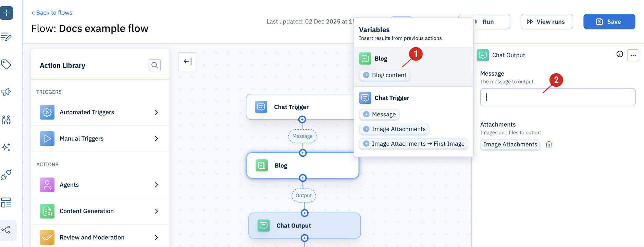Viewport: 644px width, 247px height.
Task: Click the info icon on Chat Output panel
Action: [619, 54]
